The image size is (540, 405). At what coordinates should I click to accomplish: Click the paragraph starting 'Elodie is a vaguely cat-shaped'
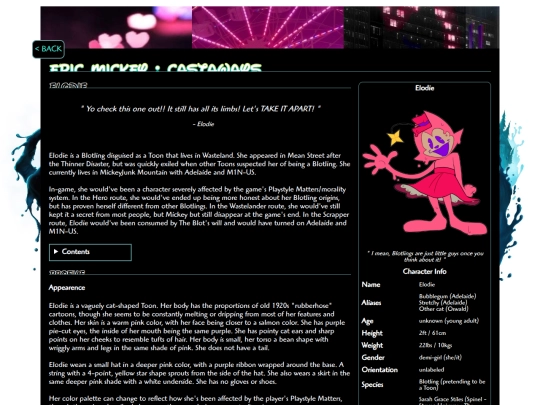point(197,326)
